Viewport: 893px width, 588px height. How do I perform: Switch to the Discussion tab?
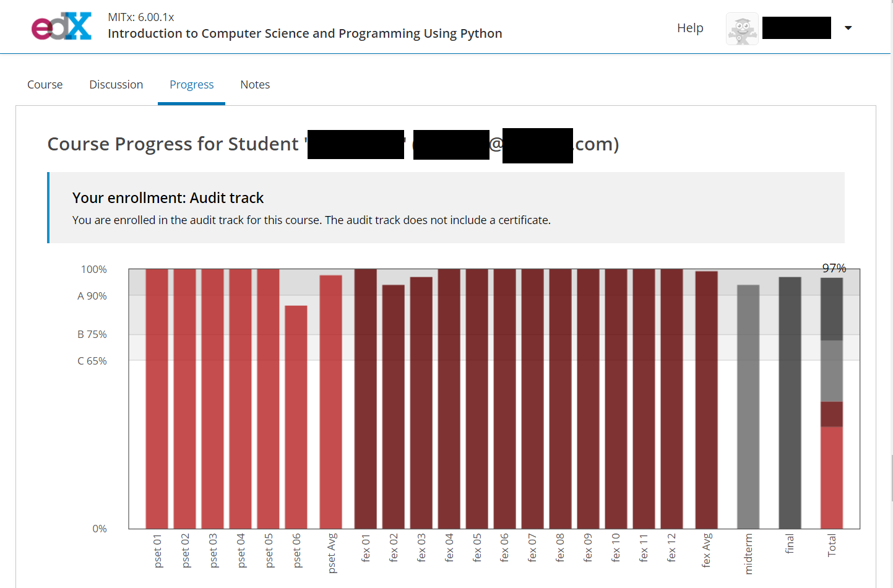click(116, 85)
